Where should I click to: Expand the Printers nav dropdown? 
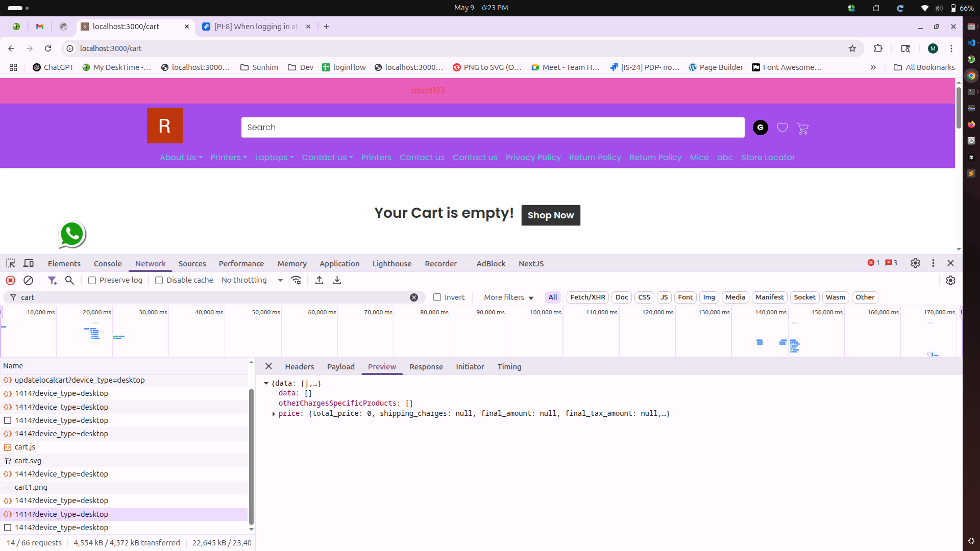click(228, 158)
